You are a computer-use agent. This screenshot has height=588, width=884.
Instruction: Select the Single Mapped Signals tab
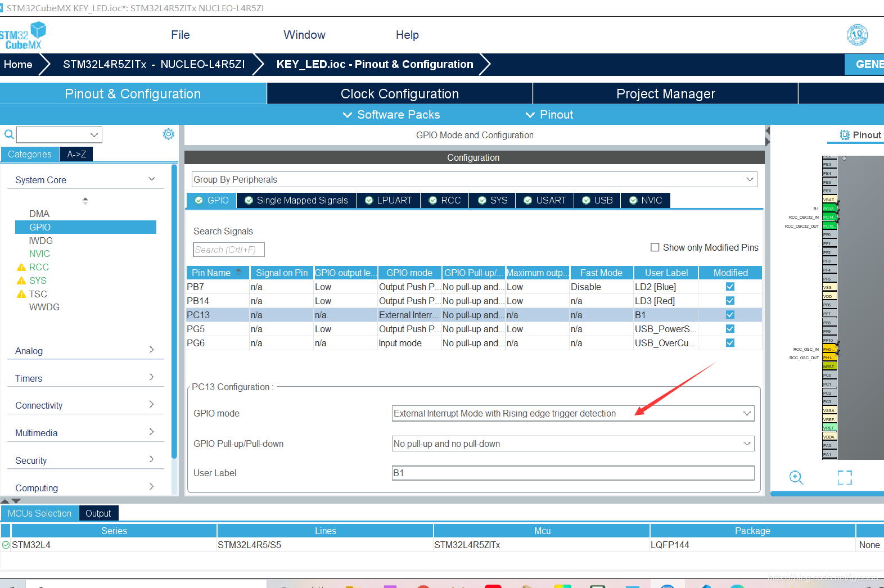coord(296,200)
